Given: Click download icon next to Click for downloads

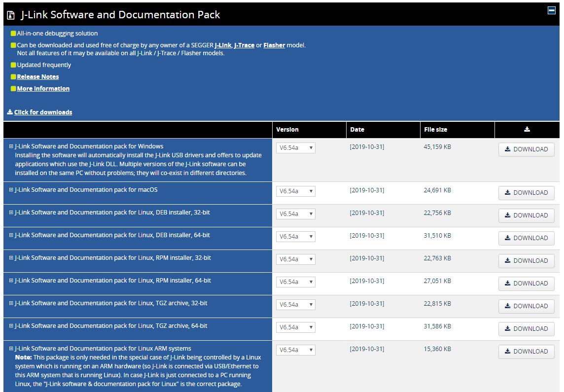Looking at the screenshot, I should [x=10, y=112].
